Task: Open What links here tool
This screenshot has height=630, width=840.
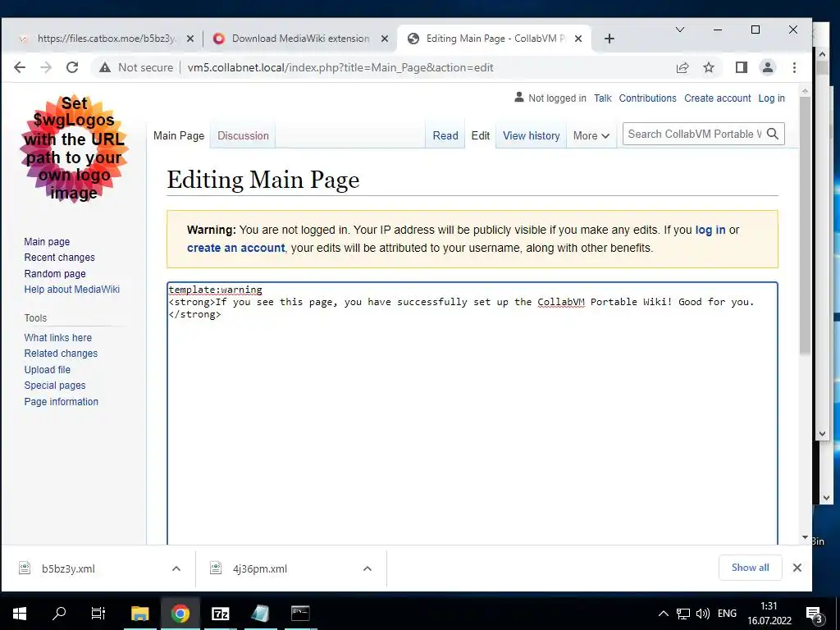Action: [58, 337]
